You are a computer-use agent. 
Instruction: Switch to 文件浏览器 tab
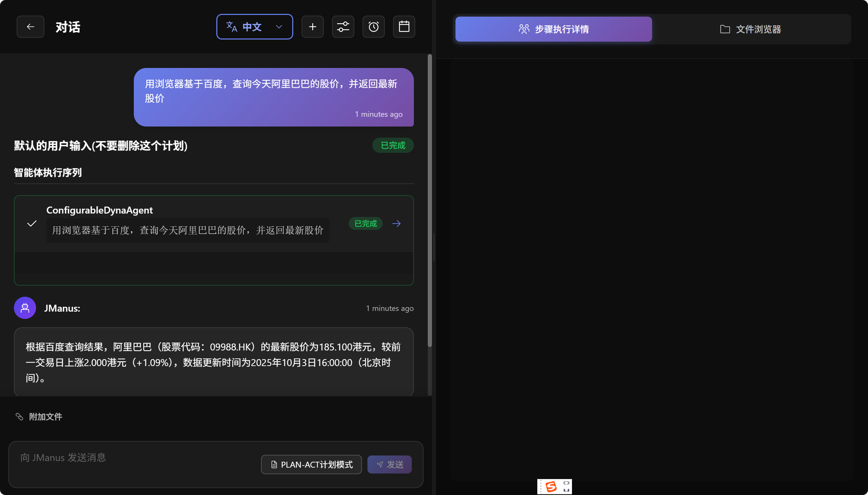pyautogui.click(x=750, y=29)
